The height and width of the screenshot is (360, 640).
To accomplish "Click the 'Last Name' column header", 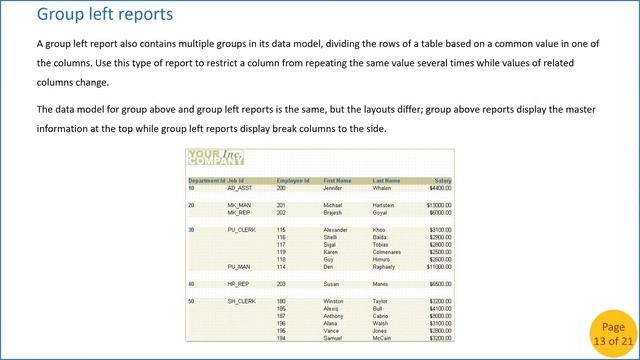I will (x=386, y=180).
